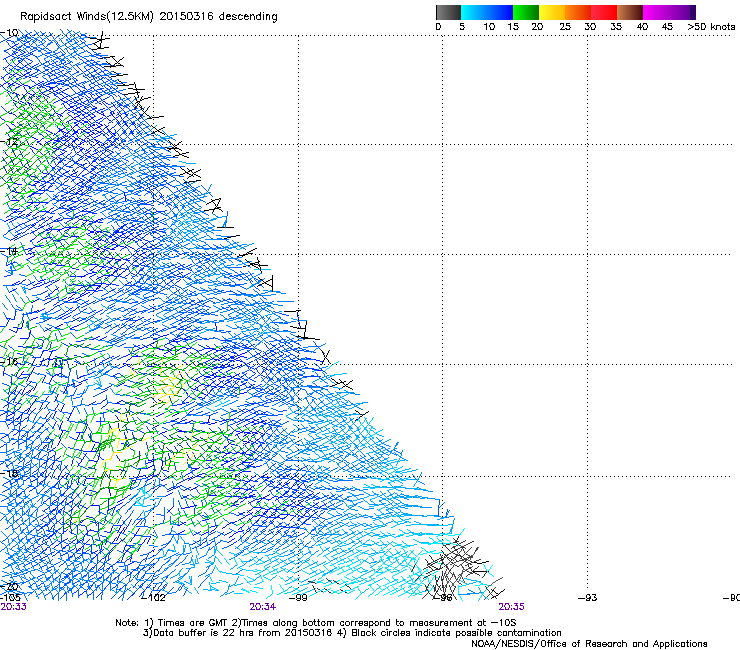Click the '-12' latitude label
Screen dimensions: 740x650
click(x=9, y=142)
